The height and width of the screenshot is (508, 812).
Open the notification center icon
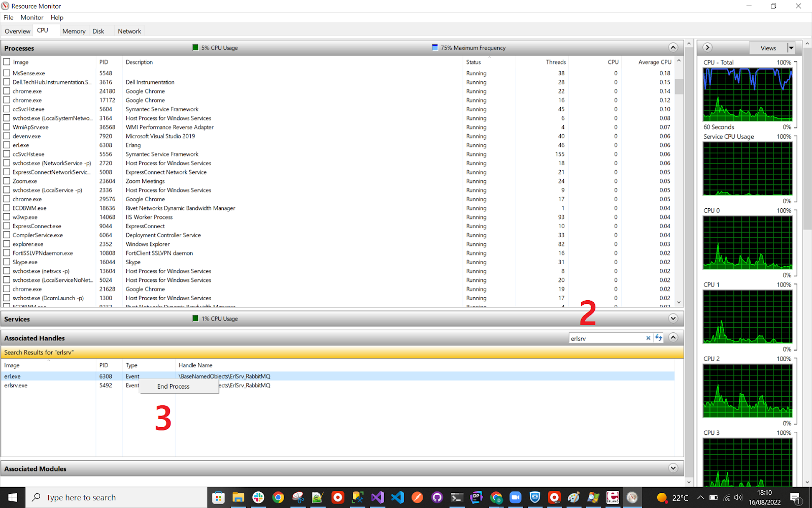coord(796,497)
